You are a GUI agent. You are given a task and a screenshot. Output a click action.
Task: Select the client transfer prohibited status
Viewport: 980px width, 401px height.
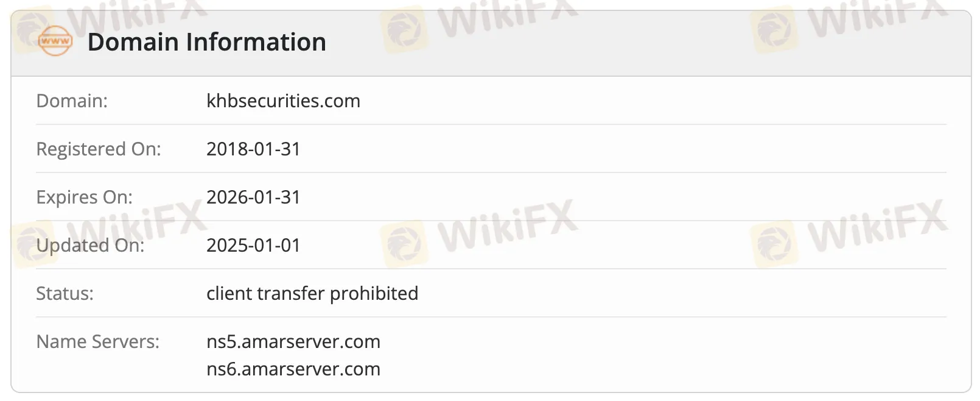coord(312,293)
